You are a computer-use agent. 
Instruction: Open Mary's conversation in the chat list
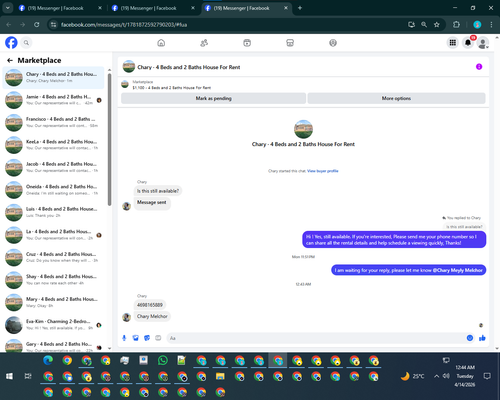click(x=53, y=302)
